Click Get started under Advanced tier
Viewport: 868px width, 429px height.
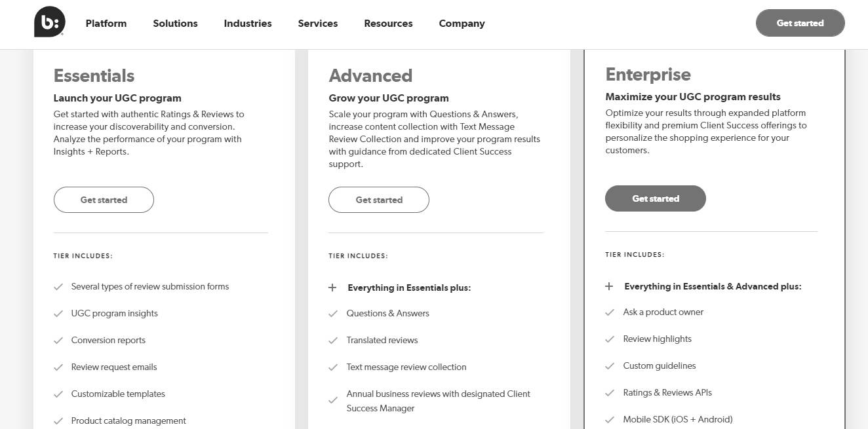[379, 200]
